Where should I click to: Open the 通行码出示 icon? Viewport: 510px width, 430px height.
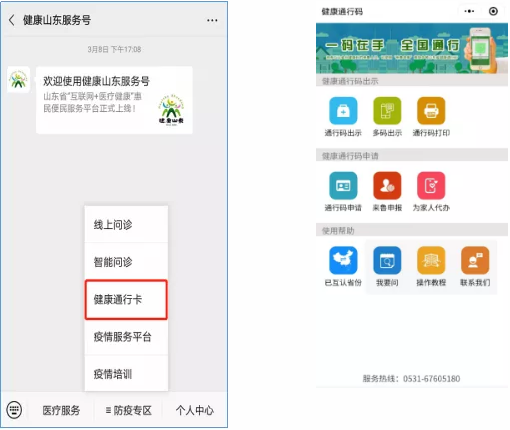point(343,111)
